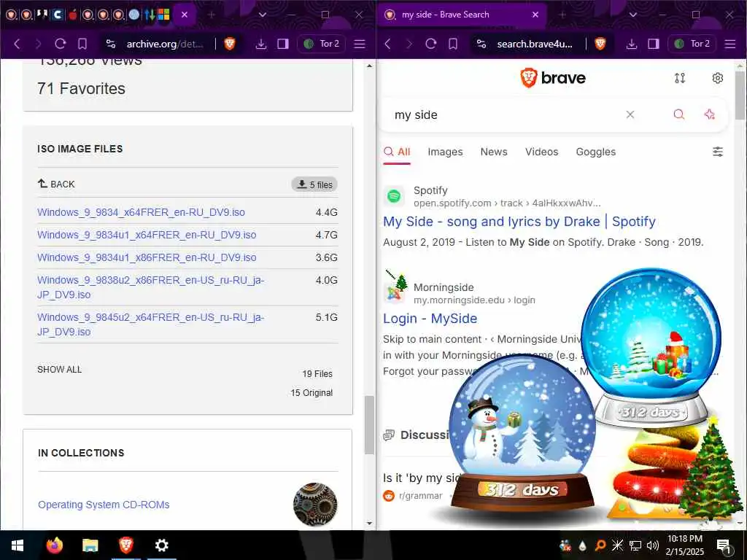Viewport: 747px width, 560px height.
Task: Toggle the sidebar in Brave Search window
Action: point(654,44)
